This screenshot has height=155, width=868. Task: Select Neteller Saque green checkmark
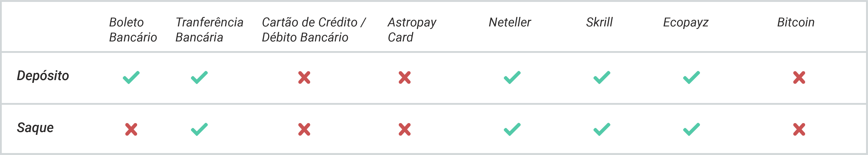[x=512, y=129]
